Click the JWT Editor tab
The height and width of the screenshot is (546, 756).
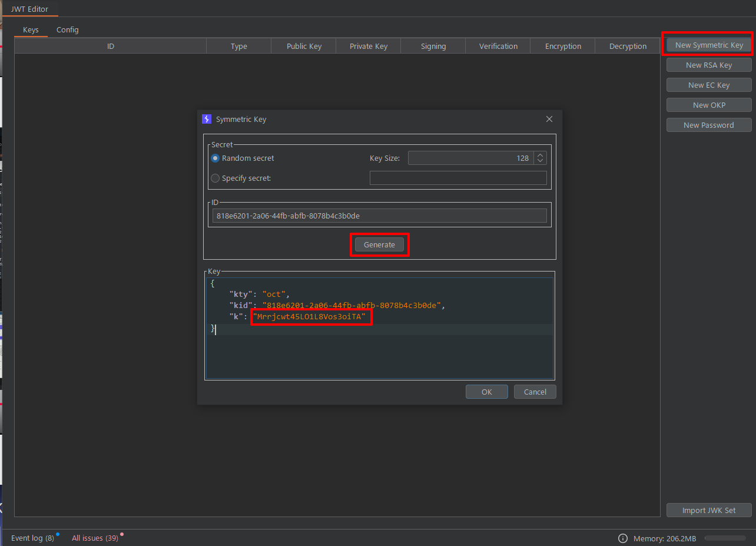29,9
